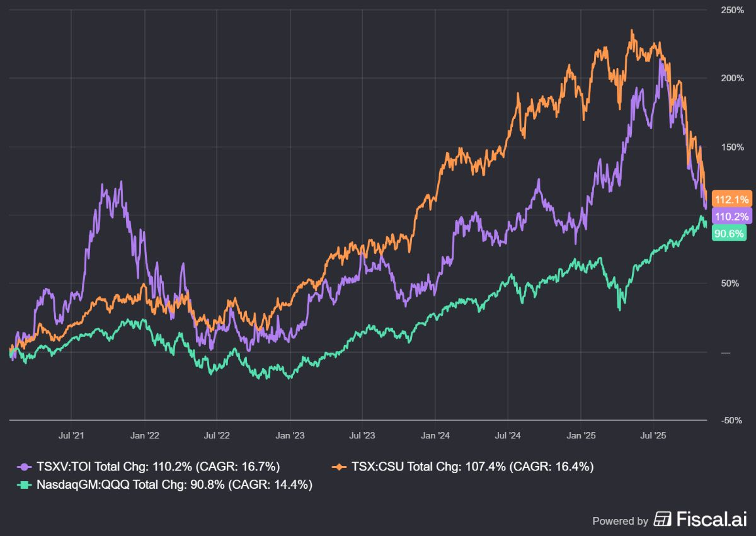Click the Fiscal.ai logo icon
Viewport: 756px width, 536px height.
click(x=663, y=520)
